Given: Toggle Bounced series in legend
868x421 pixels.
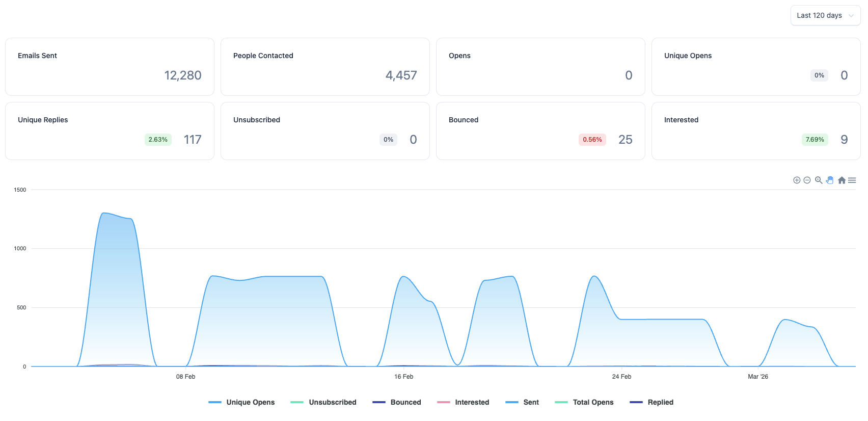Looking at the screenshot, I should click(397, 402).
